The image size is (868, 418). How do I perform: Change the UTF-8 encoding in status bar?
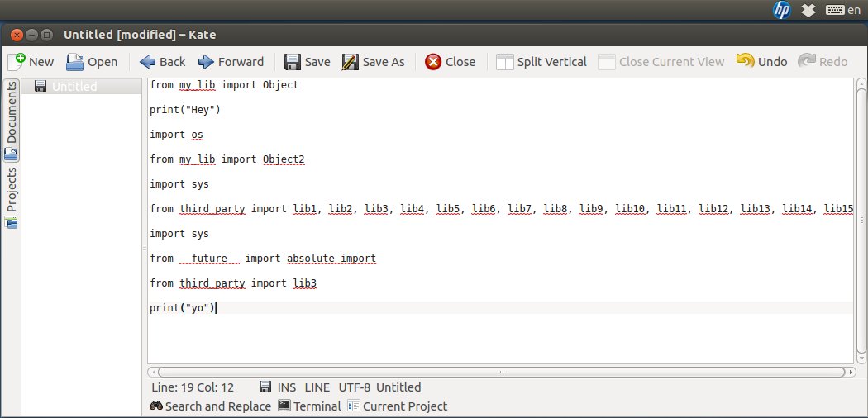pyautogui.click(x=355, y=387)
